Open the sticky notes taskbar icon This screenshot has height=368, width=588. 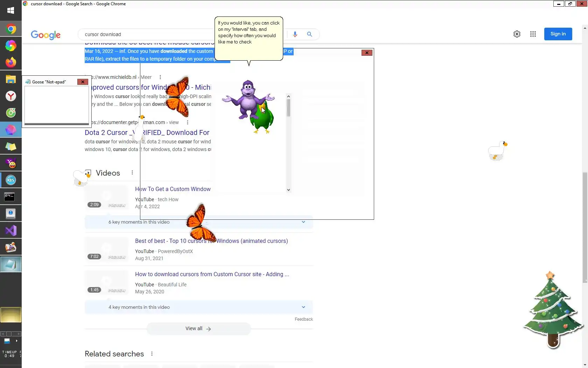[10, 146]
